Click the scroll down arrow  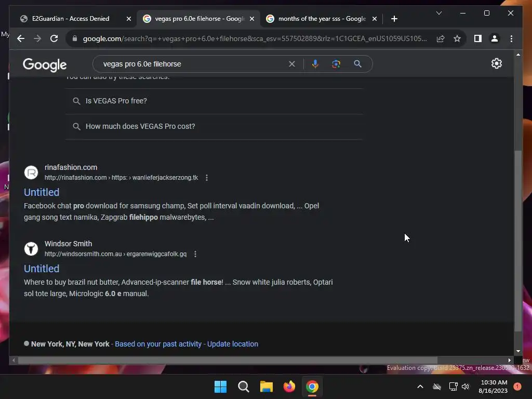coord(518,351)
